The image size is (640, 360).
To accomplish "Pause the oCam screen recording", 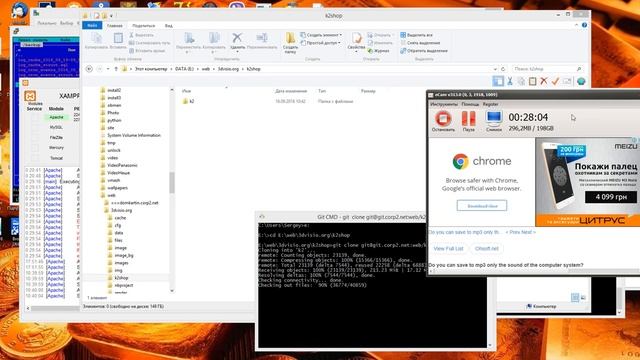I will tap(468, 121).
